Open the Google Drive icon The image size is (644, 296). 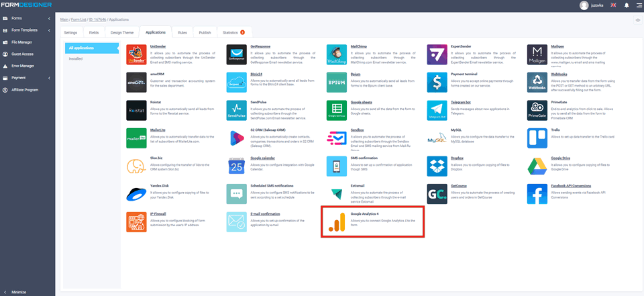[x=538, y=166]
